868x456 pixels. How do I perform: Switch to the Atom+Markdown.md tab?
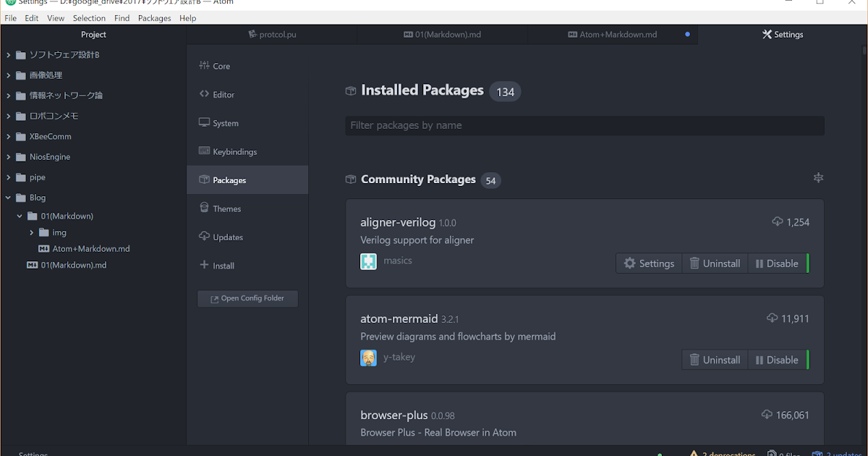click(613, 34)
